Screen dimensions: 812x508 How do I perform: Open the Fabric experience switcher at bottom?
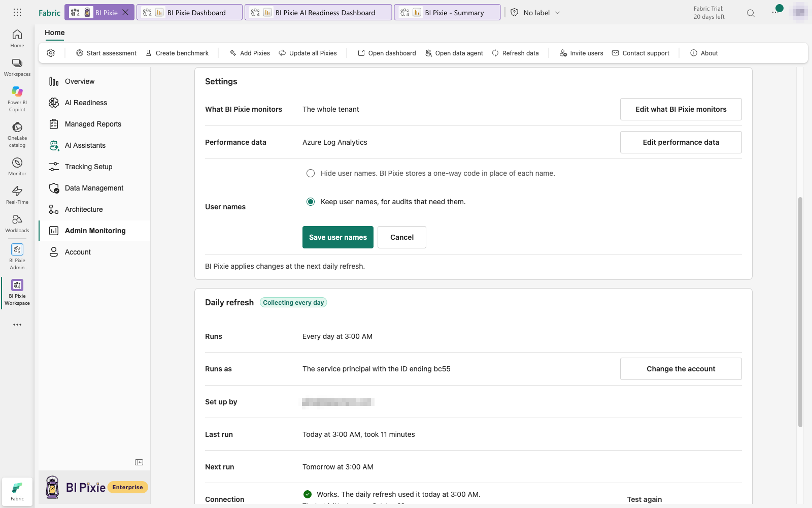click(x=17, y=491)
